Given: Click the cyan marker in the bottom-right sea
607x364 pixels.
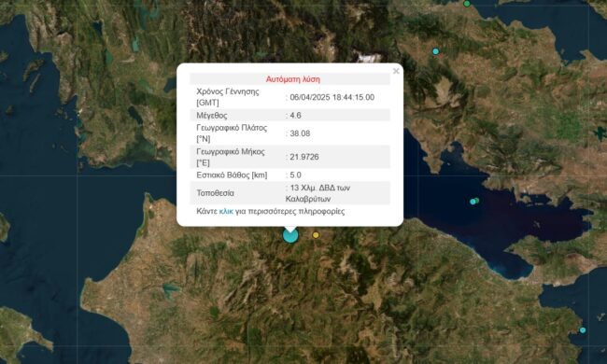Looking at the screenshot, I should (x=583, y=330).
